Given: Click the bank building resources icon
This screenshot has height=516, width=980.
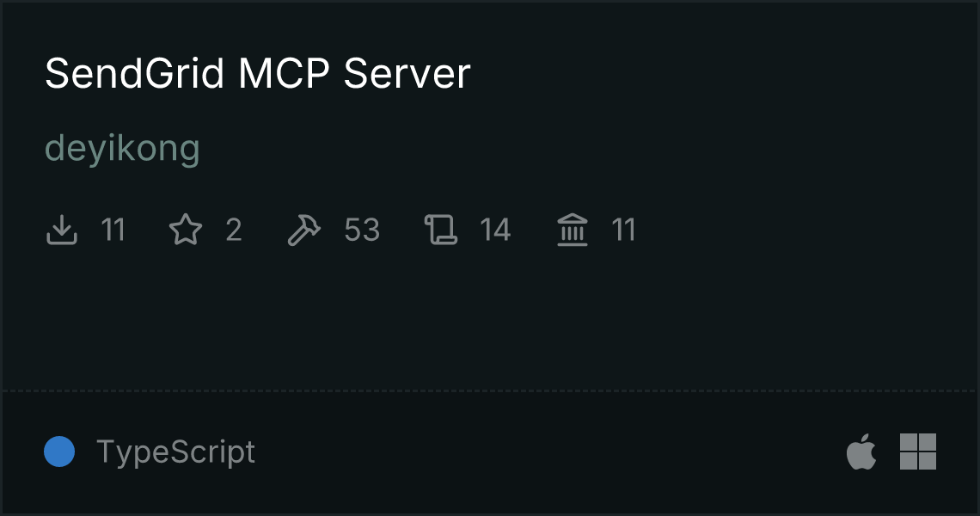Looking at the screenshot, I should click(573, 230).
